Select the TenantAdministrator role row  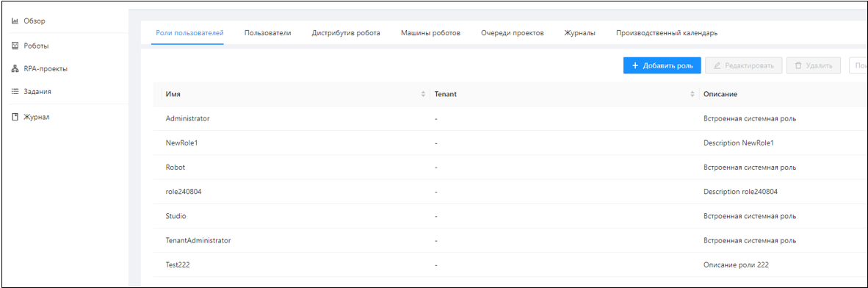(x=510, y=240)
